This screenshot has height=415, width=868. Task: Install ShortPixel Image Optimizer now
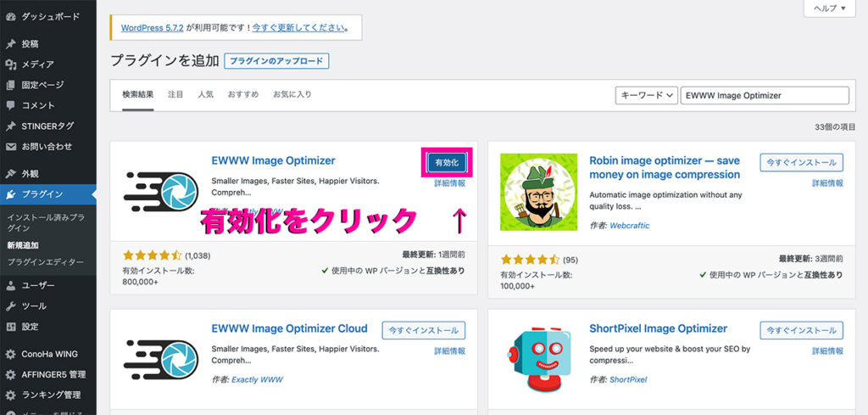point(802,330)
